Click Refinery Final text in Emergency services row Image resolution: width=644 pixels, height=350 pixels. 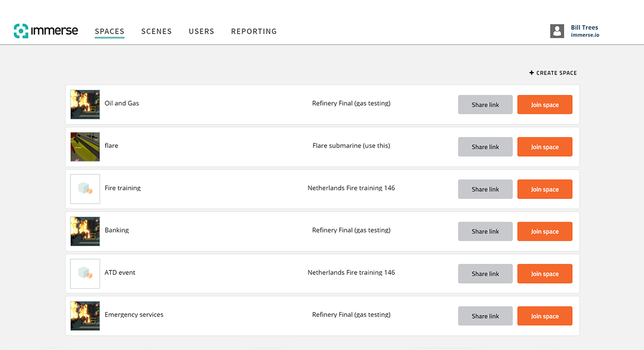pyautogui.click(x=351, y=315)
